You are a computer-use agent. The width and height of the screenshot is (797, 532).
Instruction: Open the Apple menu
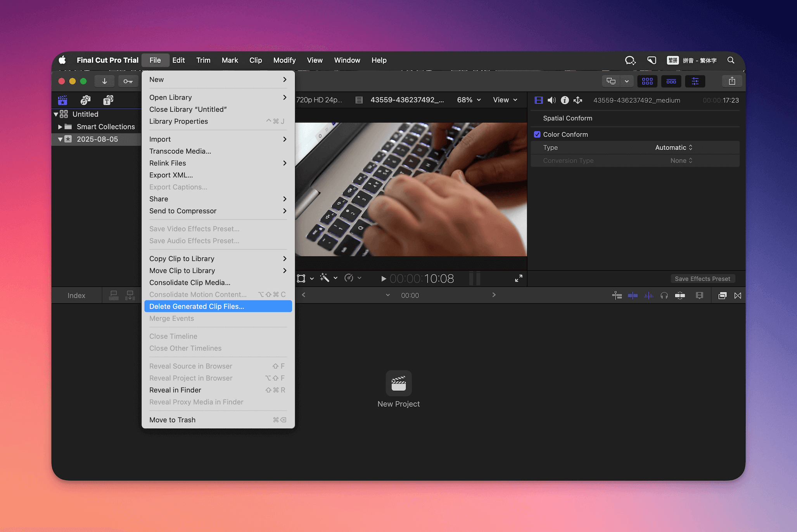click(62, 60)
